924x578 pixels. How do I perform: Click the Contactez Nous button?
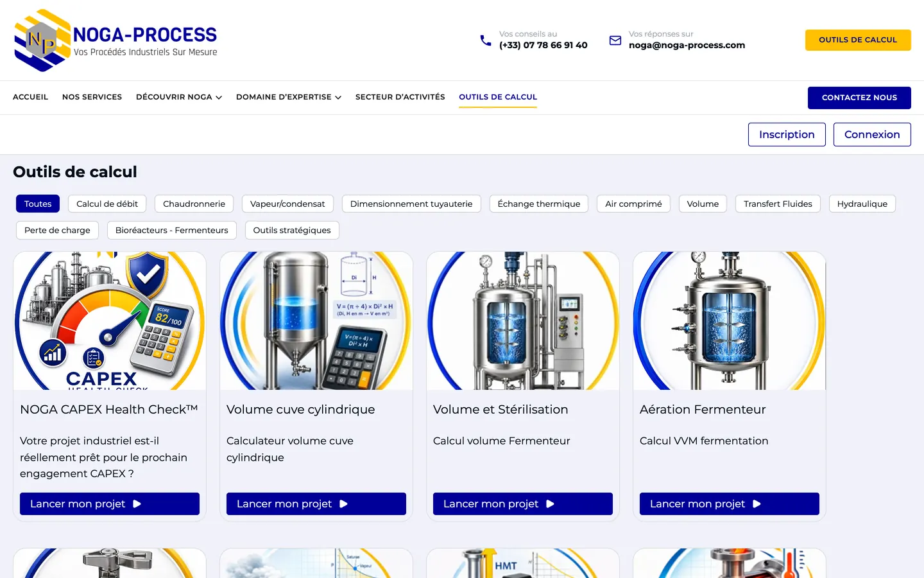859,98
